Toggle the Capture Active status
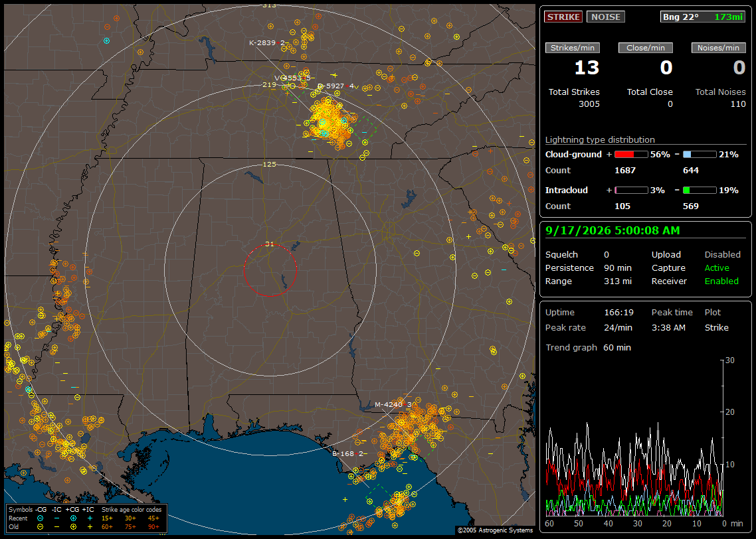Image resolution: width=756 pixels, height=539 pixels. [716, 268]
